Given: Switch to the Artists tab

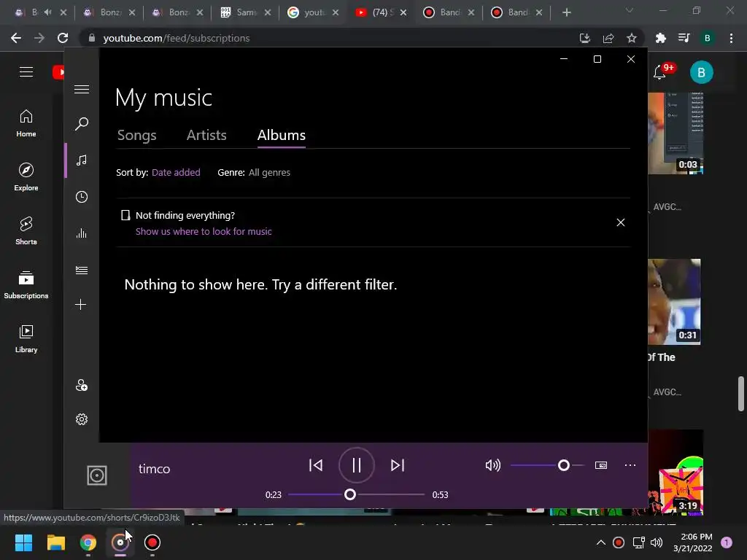Looking at the screenshot, I should (x=206, y=135).
